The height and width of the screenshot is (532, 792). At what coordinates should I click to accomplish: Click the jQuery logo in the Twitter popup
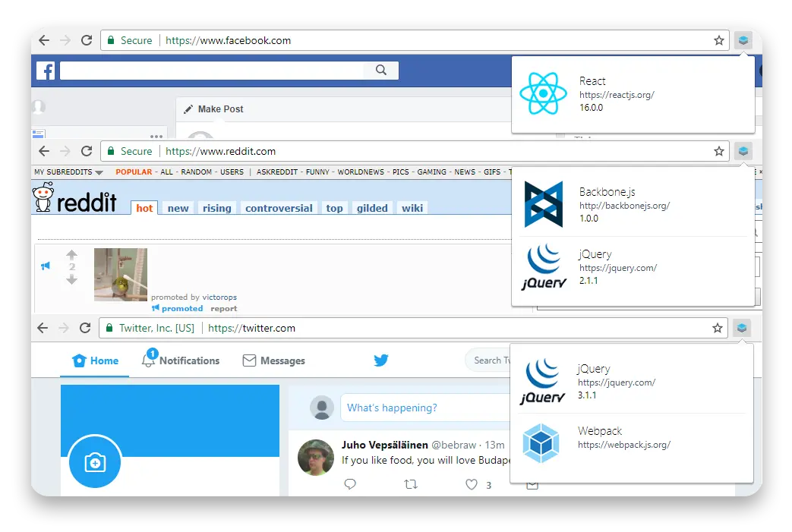pos(543,379)
